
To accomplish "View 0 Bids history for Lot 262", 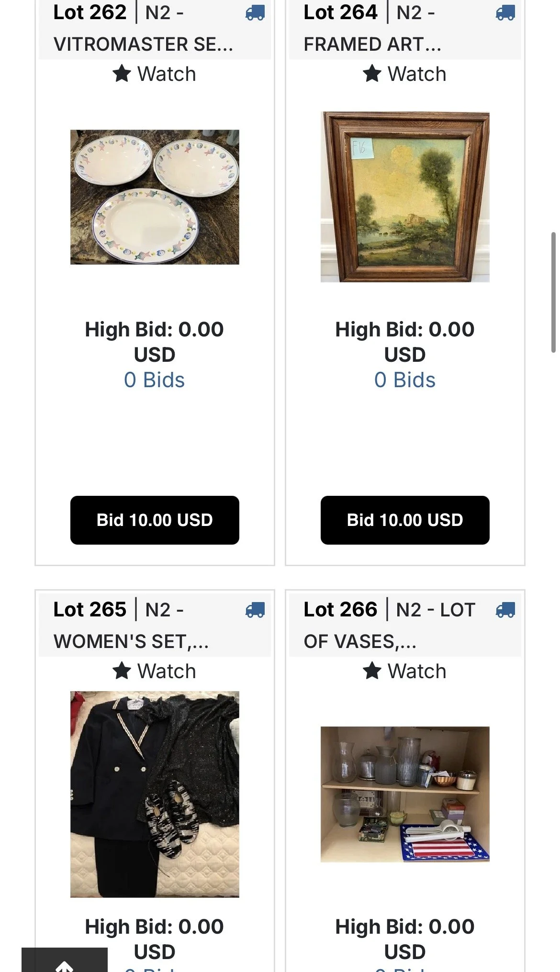I will click(x=154, y=380).
